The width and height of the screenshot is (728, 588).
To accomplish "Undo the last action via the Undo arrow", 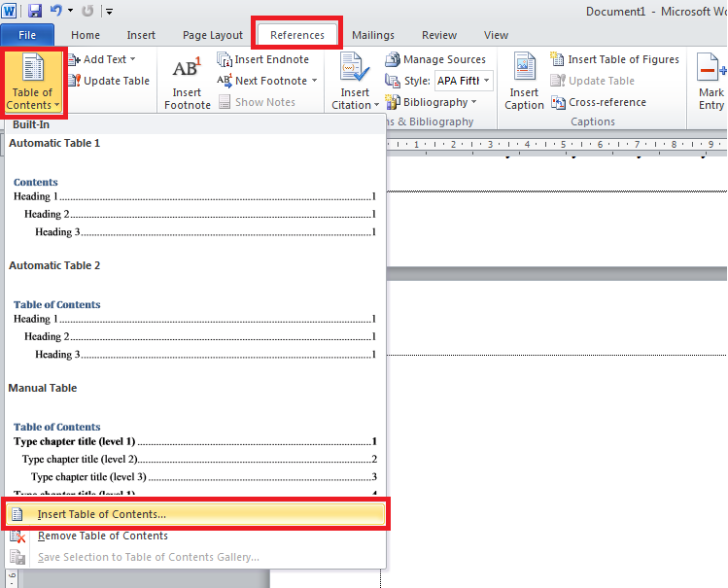I will pos(56,11).
